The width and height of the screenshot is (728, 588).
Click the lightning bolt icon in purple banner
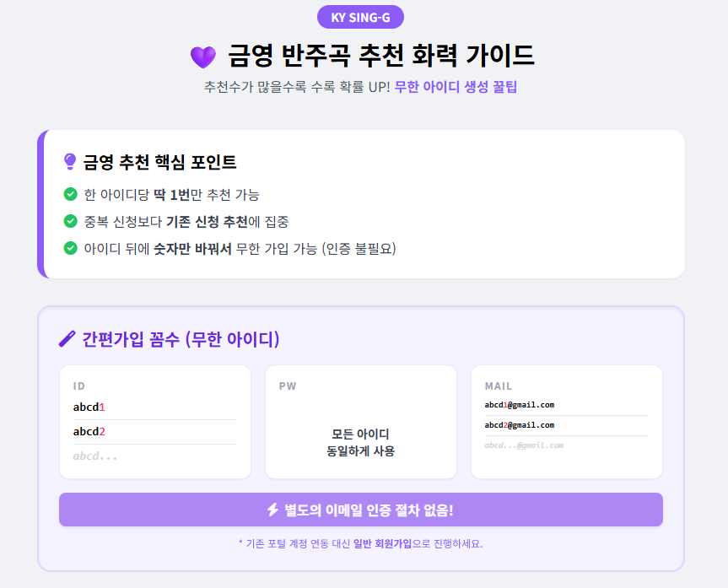pyautogui.click(x=273, y=510)
